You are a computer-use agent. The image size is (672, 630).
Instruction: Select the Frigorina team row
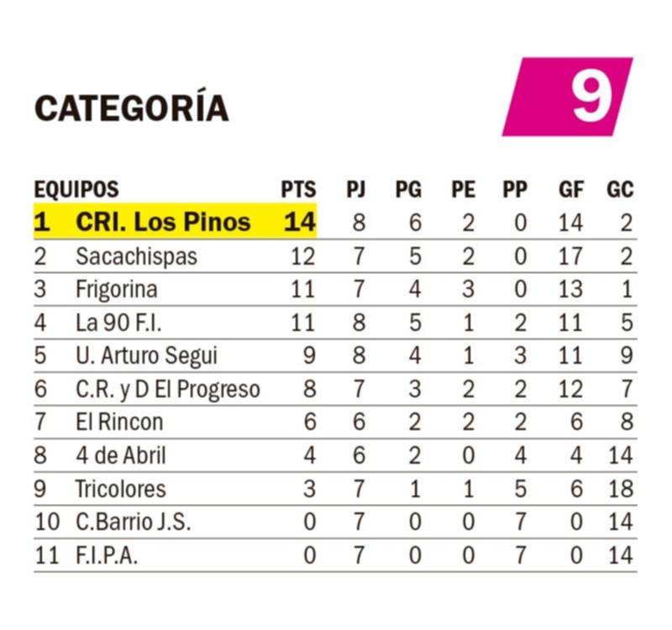pos(335,289)
